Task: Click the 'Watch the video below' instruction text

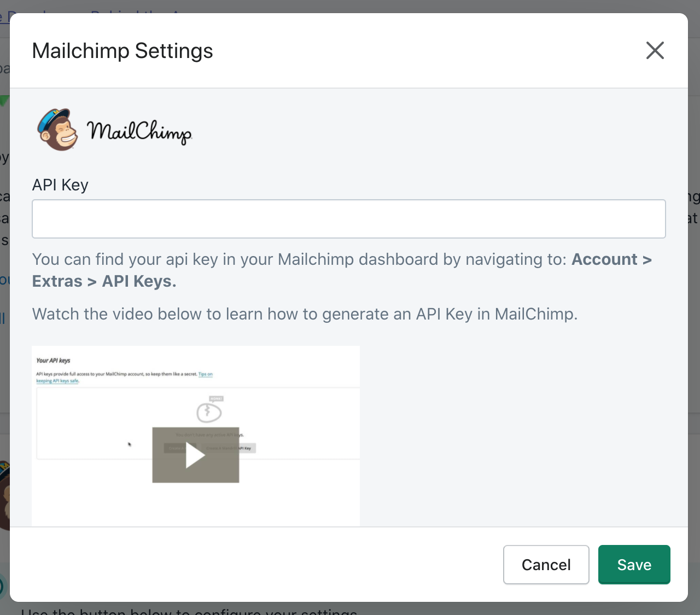Action: 305,314
